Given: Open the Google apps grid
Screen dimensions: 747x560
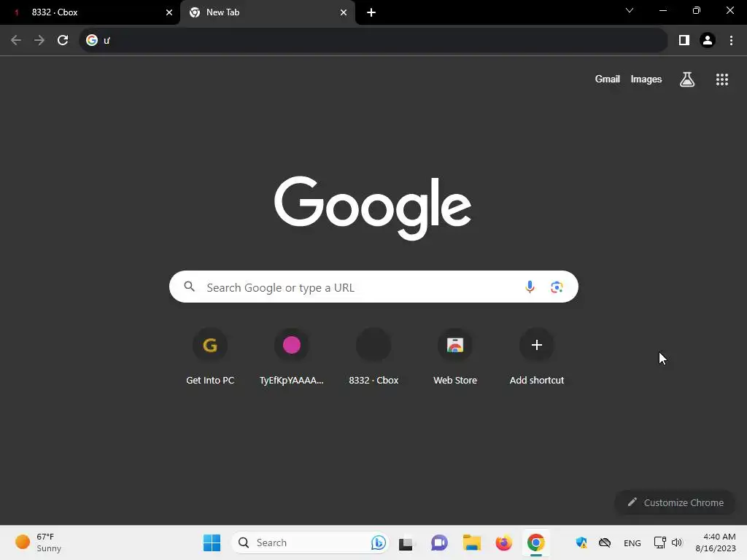Looking at the screenshot, I should click(x=721, y=79).
